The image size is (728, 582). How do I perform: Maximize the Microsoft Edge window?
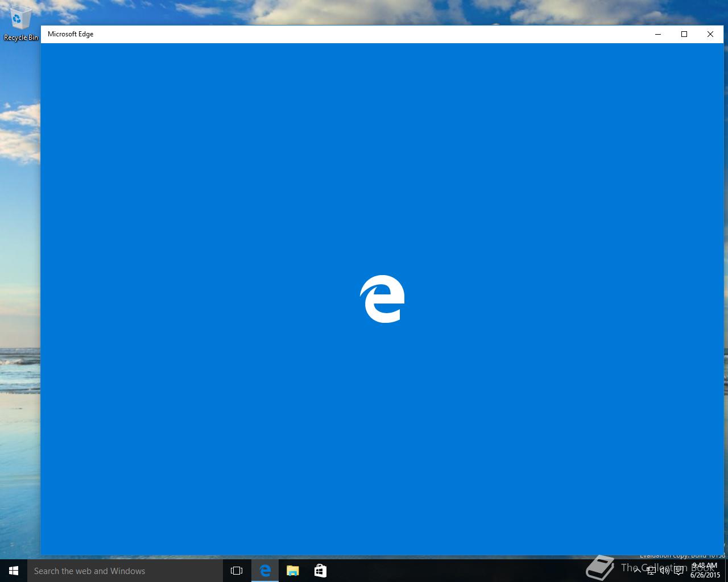(x=684, y=34)
